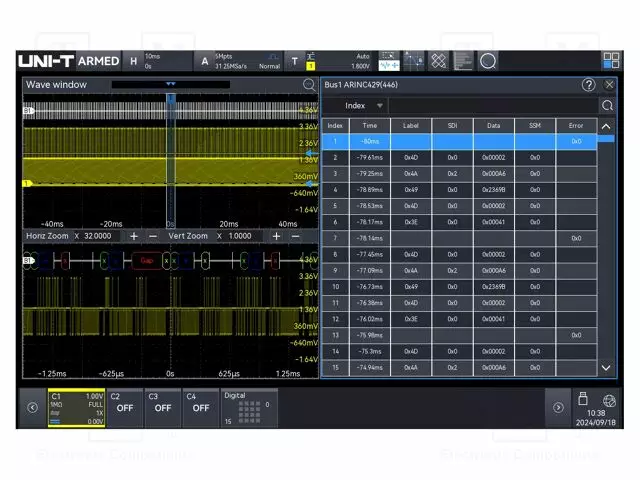Screen dimensions: 640x480
Task: Click the zoom position bar in Wave window
Action: coord(171,86)
